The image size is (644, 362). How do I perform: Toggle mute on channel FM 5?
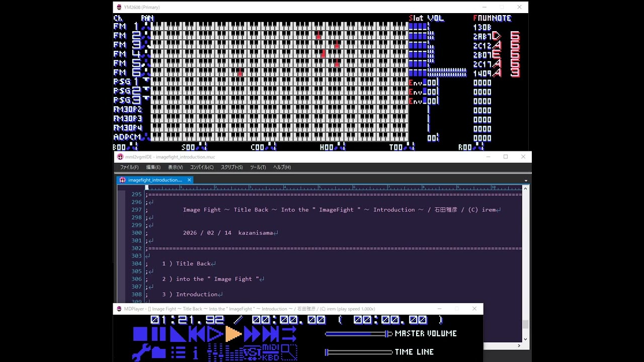[126, 63]
